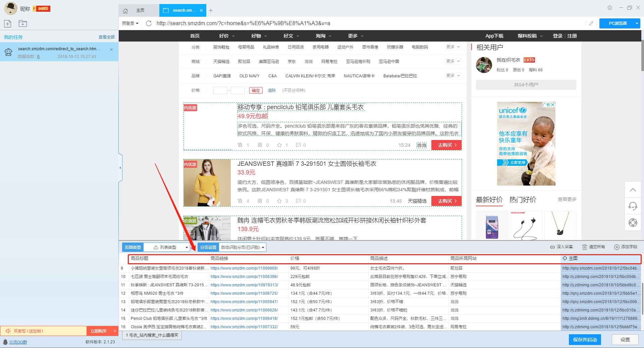Screen dimensions: 644x348
Task: Expand the PC浏览器 dropdown arrow
Action: point(637,23)
